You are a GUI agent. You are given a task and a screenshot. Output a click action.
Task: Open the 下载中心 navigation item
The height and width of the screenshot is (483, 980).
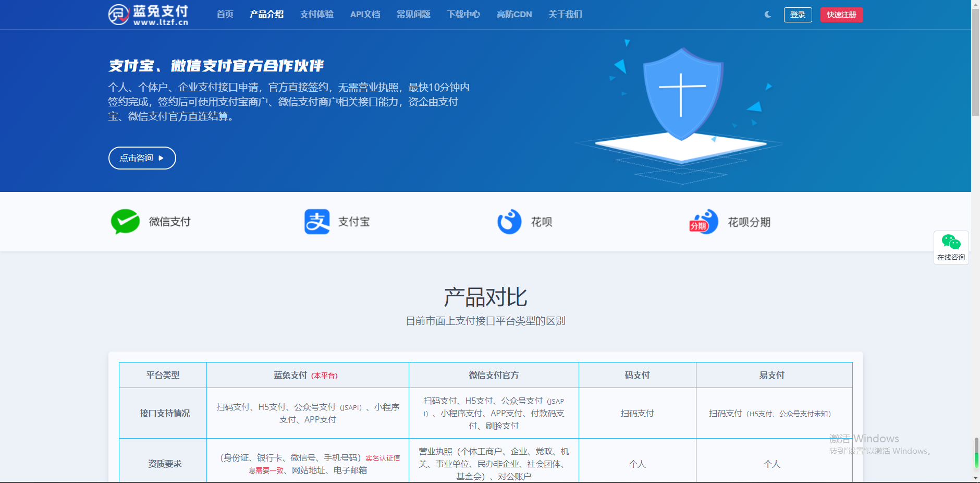[464, 15]
